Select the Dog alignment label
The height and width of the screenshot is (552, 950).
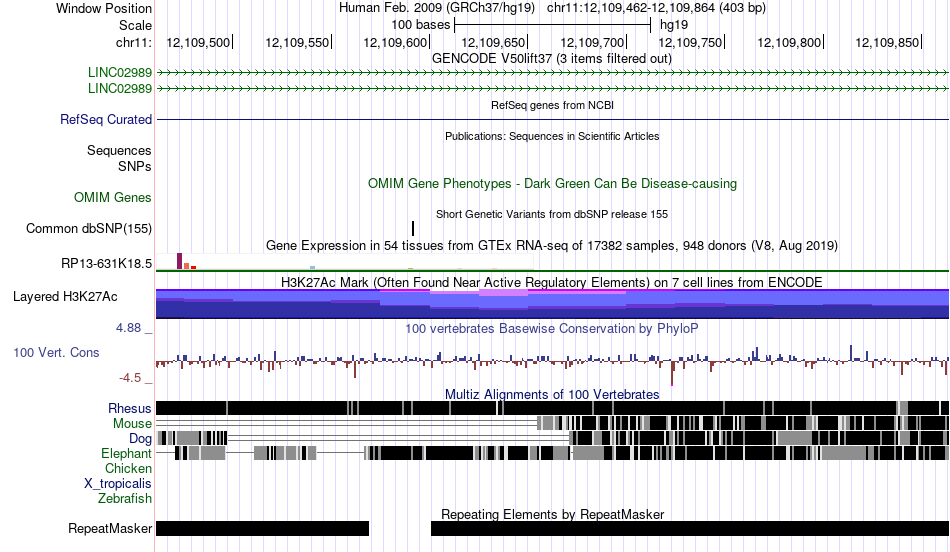coord(140,438)
